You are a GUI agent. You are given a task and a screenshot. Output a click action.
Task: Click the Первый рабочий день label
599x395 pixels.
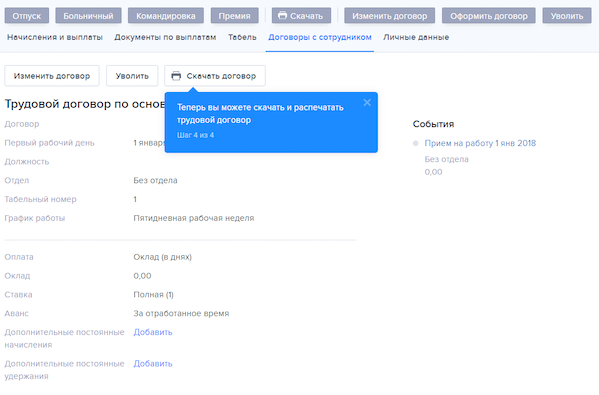pyautogui.click(x=49, y=143)
